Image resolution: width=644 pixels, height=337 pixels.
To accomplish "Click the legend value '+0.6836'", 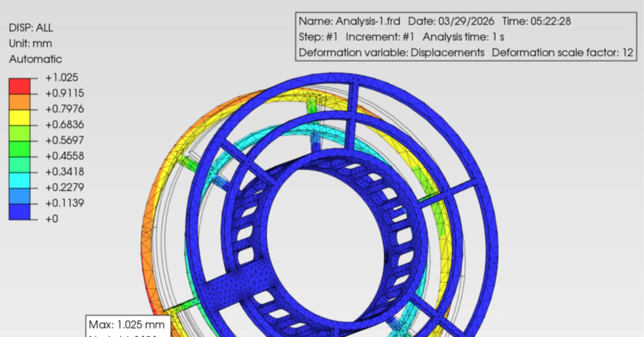I will tap(64, 125).
